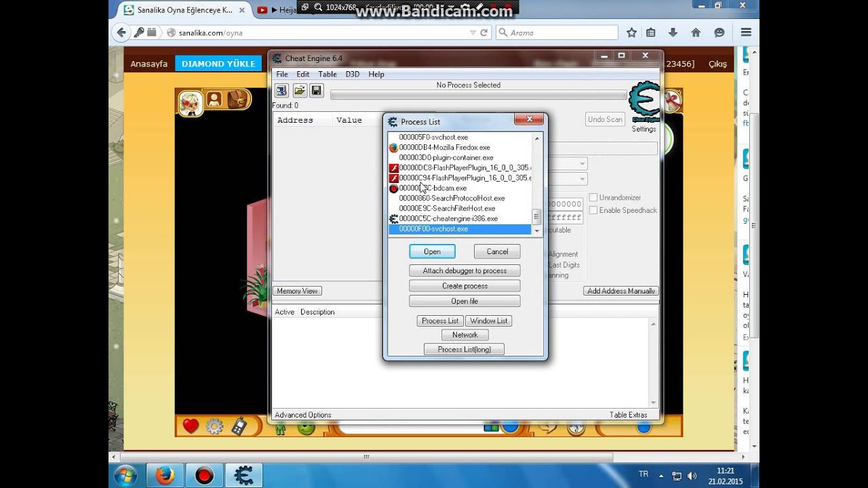Click the Firefox back arrow button
The image size is (868, 488).
coord(121,33)
